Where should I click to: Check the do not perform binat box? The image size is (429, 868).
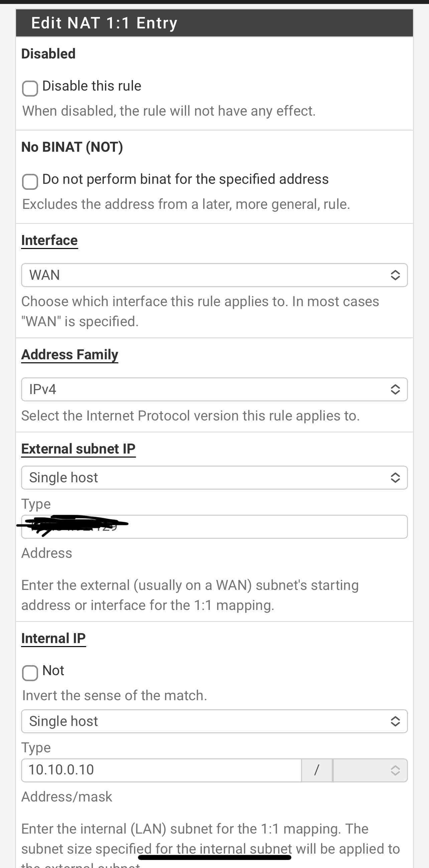coord(30,182)
